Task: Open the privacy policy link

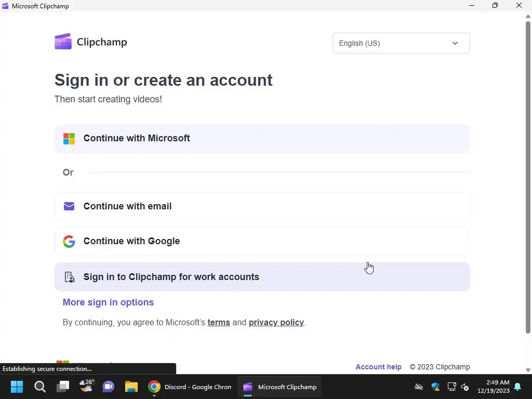Action: pyautogui.click(x=276, y=322)
